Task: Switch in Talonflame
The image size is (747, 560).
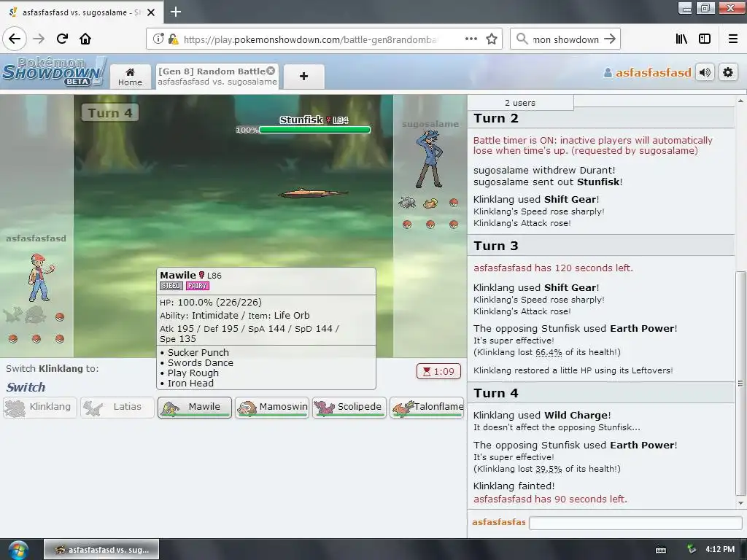Action: [427, 408]
